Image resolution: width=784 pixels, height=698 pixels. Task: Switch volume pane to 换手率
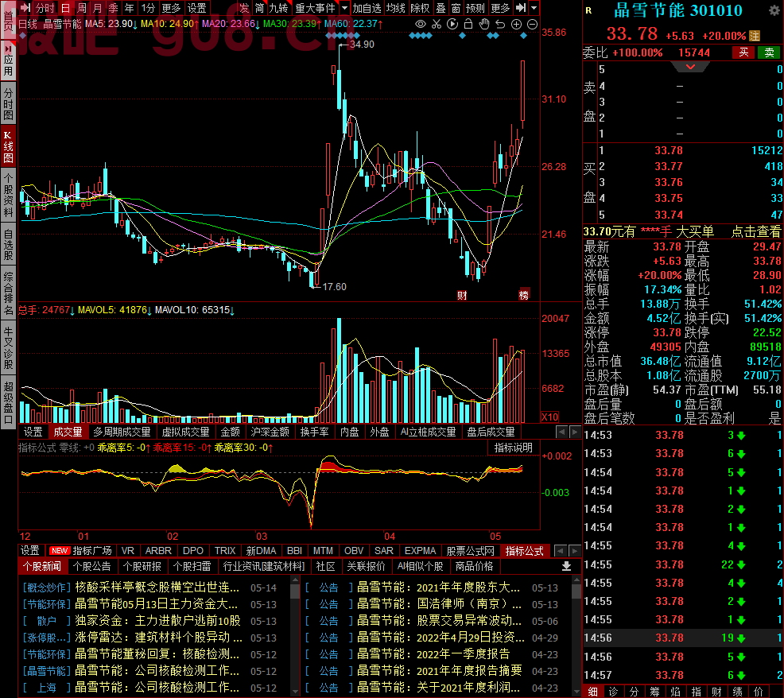click(315, 432)
